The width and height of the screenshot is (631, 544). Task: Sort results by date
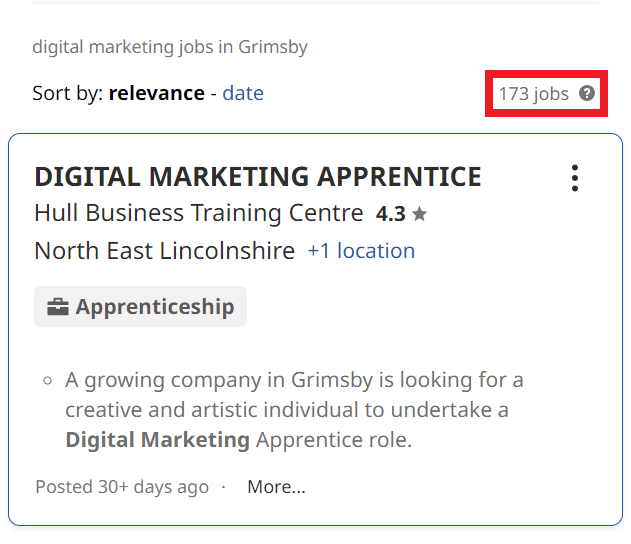(x=243, y=93)
